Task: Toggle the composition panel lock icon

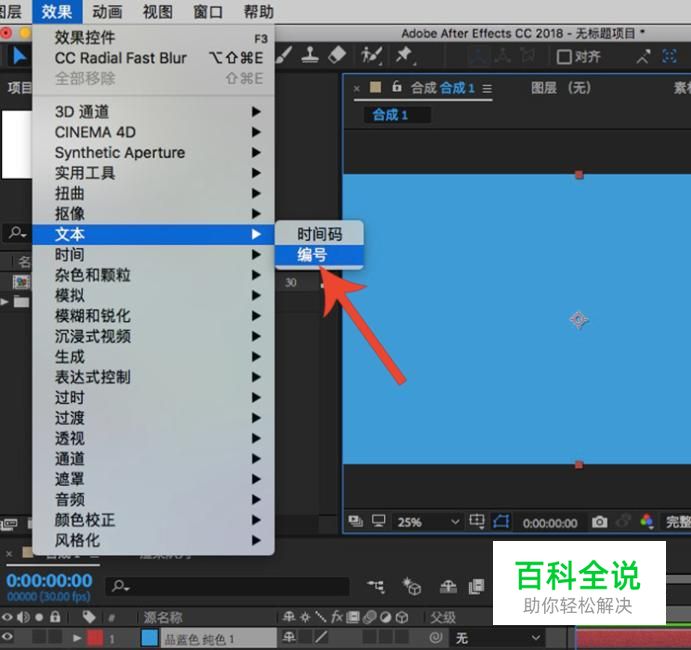Action: tap(397, 87)
